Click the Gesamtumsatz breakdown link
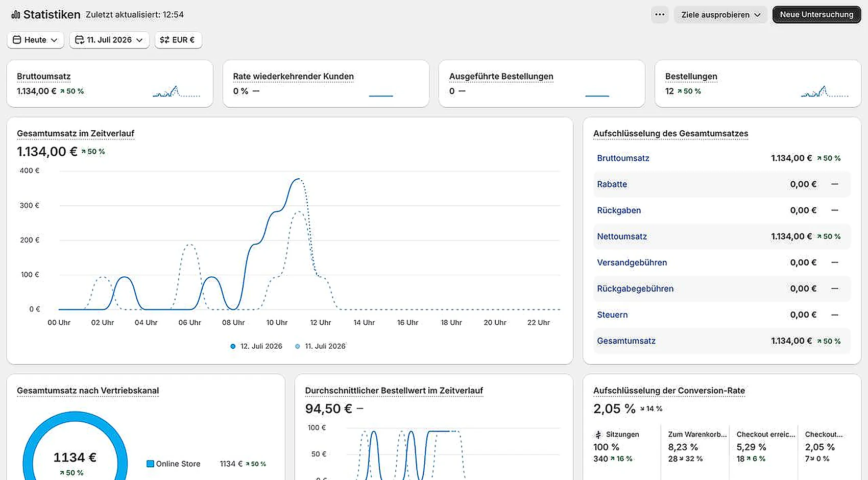Viewport: 868px width, 480px height. [626, 341]
